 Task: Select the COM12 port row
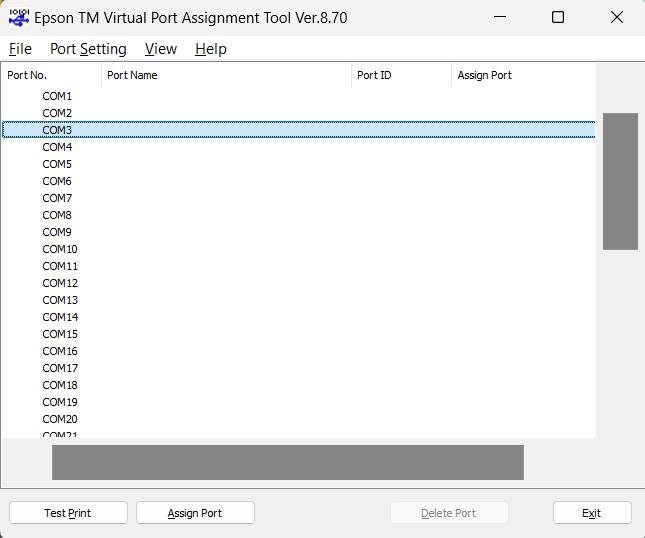[60, 283]
